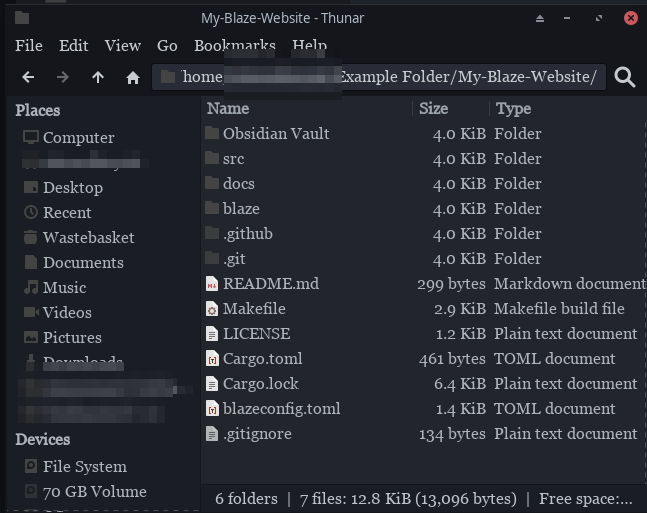Select the Obsidian Vault folder
This screenshot has width=647, height=513.
(x=275, y=134)
